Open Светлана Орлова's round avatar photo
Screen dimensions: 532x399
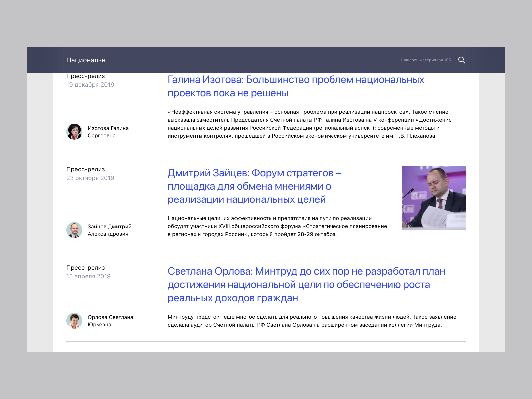[x=74, y=321]
